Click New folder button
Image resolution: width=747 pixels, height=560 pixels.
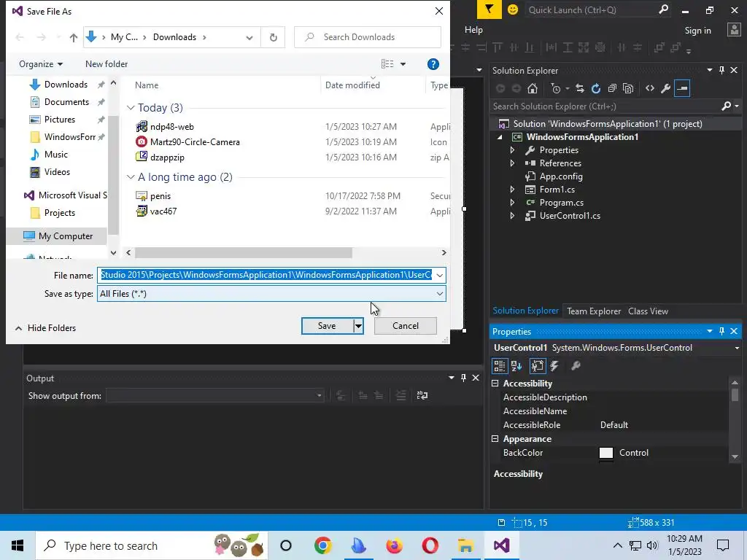coord(107,64)
